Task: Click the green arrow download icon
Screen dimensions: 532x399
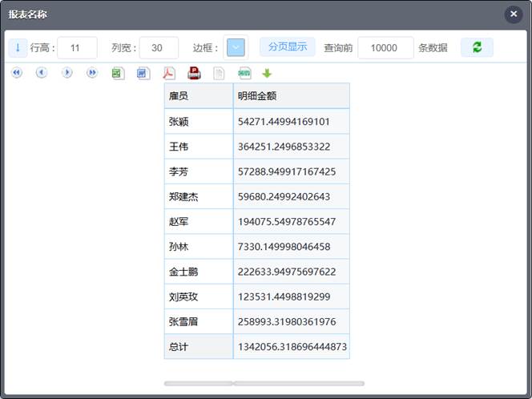Action: click(267, 73)
